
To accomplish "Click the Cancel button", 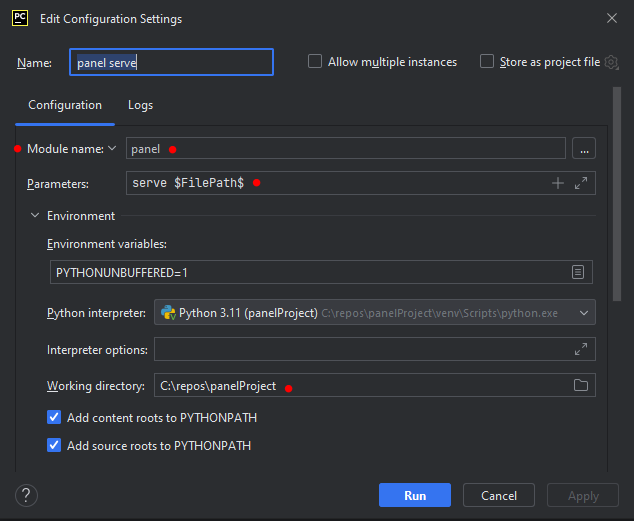I will click(x=499, y=495).
